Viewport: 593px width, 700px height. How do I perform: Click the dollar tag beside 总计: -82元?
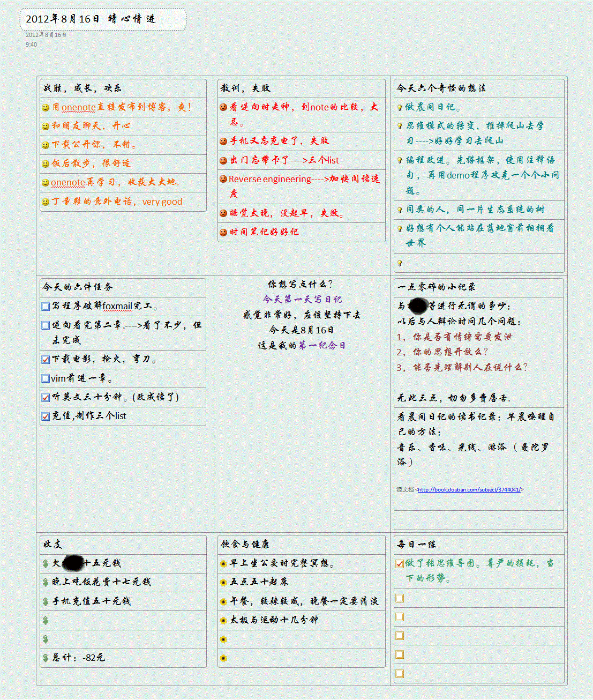coord(46,658)
